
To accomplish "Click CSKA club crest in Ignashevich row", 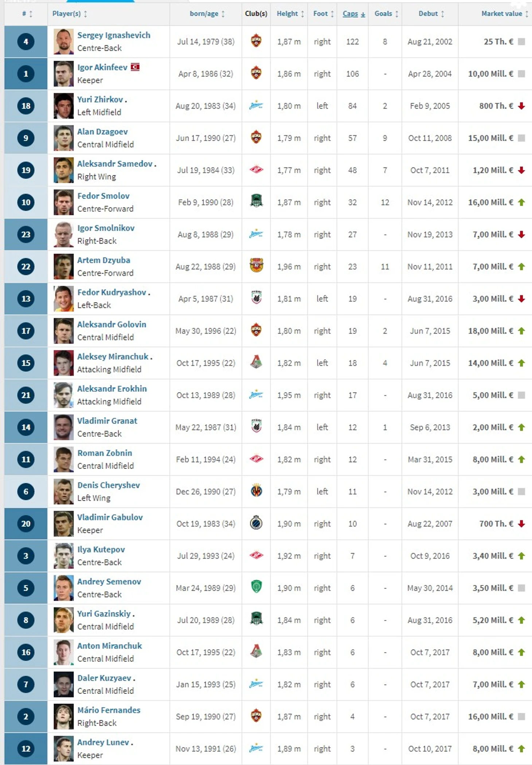I will point(256,41).
